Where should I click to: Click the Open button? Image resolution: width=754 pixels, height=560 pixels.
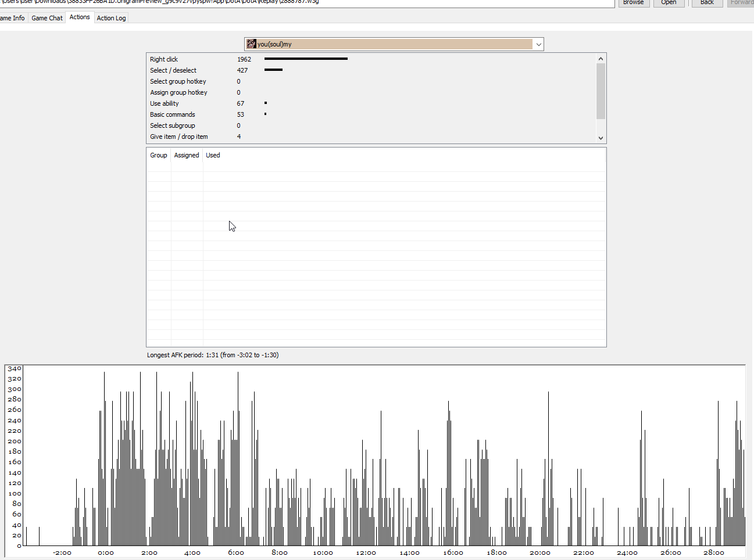pos(669,2)
